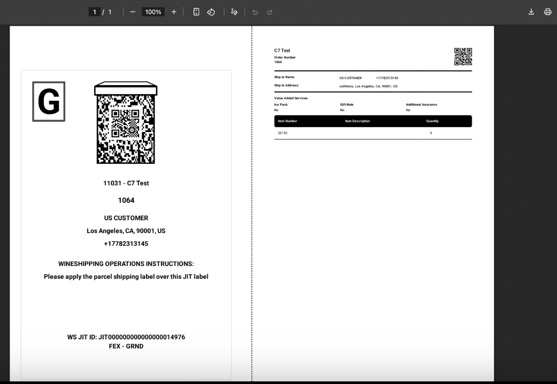Click the 'Gift Note' label
The height and width of the screenshot is (384, 557).
(347, 104)
